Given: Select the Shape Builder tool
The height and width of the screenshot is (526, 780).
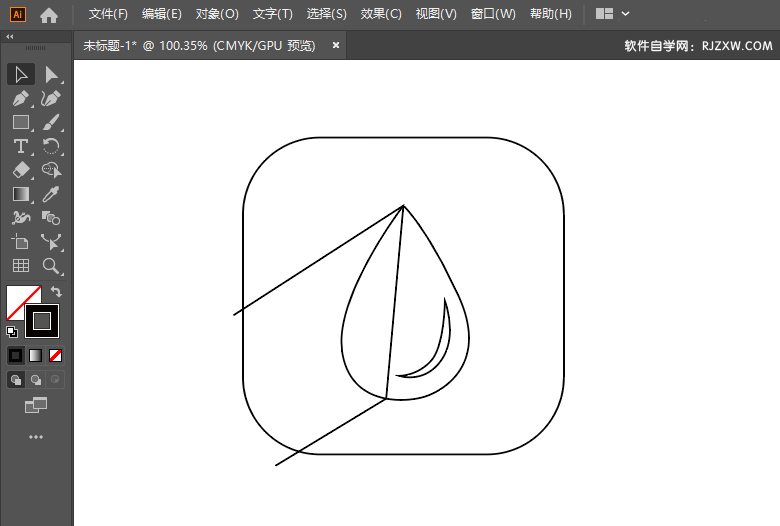Looking at the screenshot, I should 51,170.
